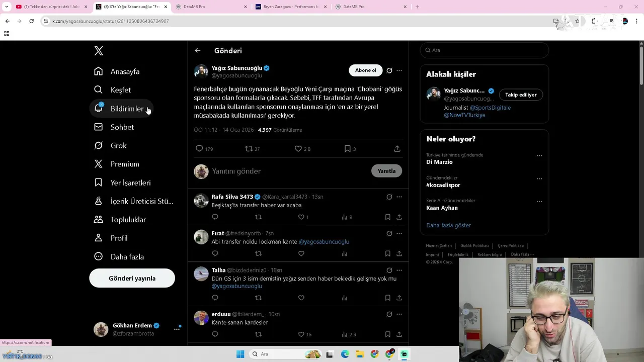Click the Ara search field on X
644x362 pixels.
[485, 50]
